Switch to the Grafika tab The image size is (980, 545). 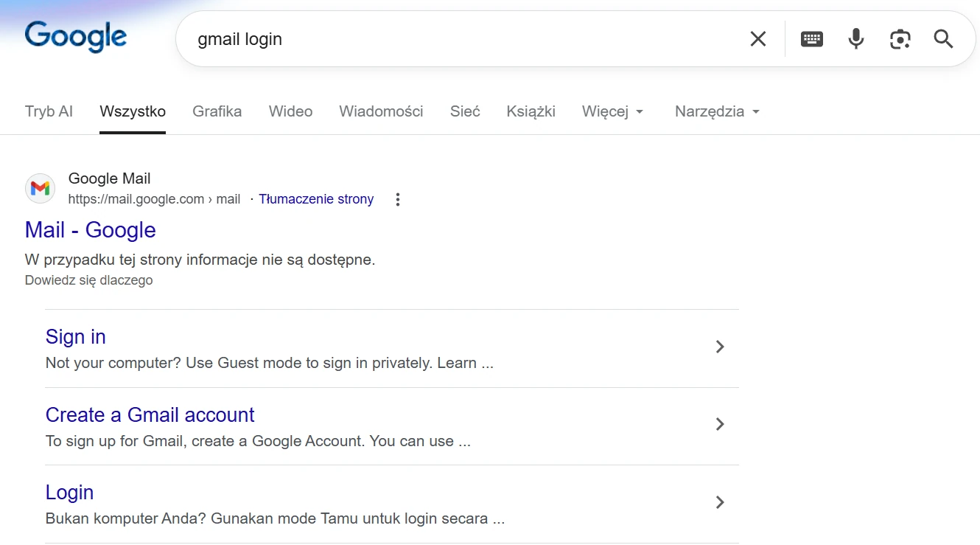(217, 111)
